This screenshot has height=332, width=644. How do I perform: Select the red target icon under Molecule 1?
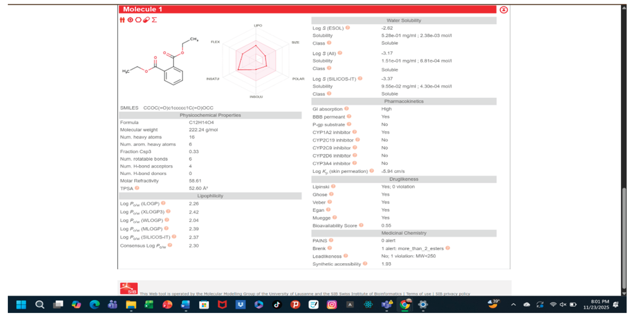[x=130, y=20]
